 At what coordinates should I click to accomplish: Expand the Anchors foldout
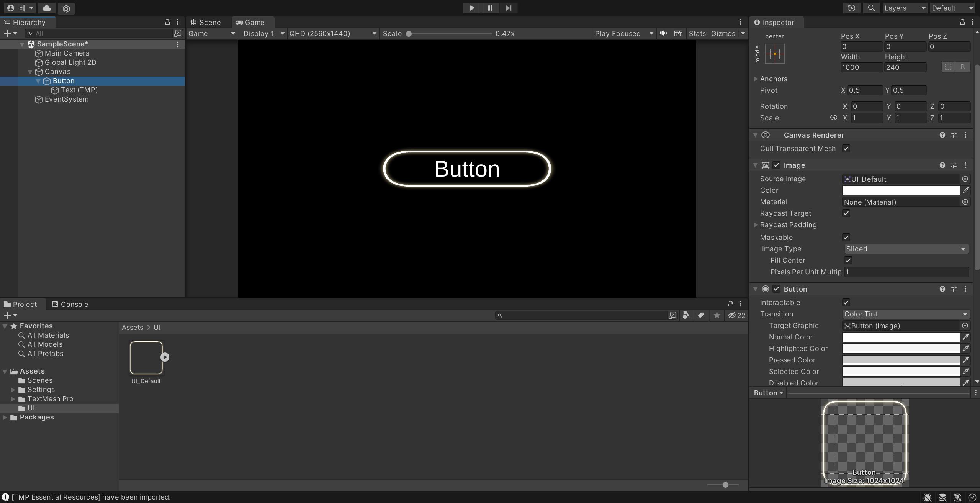(756, 79)
